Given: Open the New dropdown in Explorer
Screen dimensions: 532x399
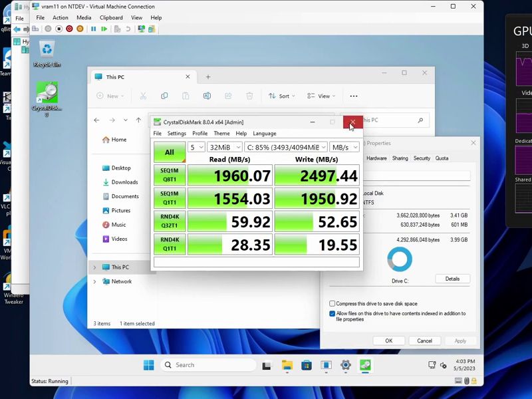Looking at the screenshot, I should tap(110, 96).
